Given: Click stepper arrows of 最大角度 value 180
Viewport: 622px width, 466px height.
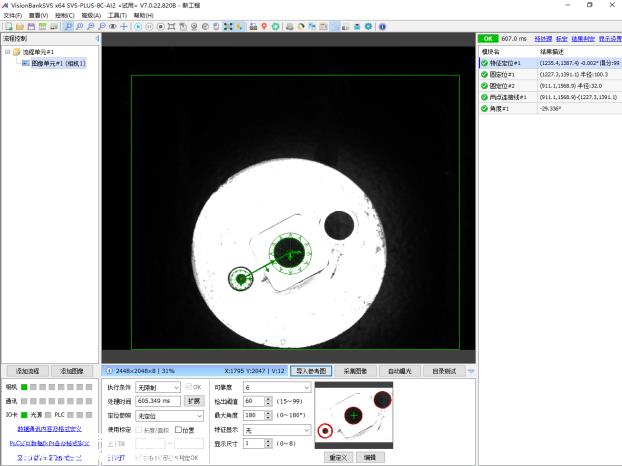Looking at the screenshot, I should pyautogui.click(x=269, y=416).
